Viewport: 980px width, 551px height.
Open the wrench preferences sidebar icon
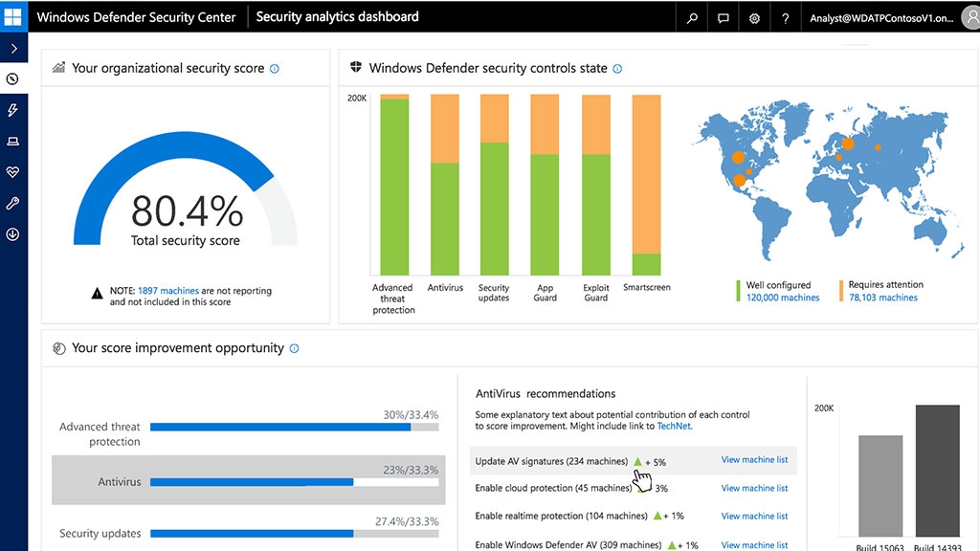point(12,203)
